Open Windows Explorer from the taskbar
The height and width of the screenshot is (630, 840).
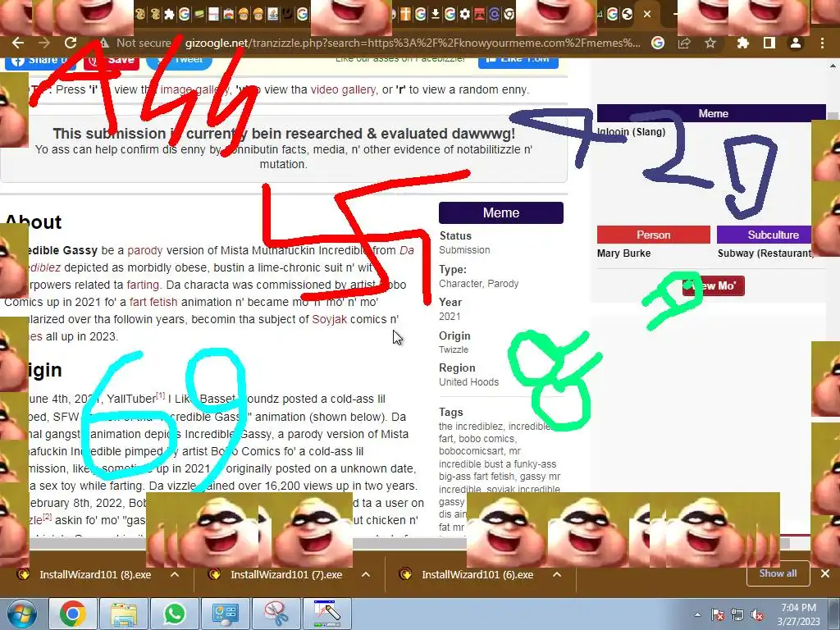tap(124, 614)
